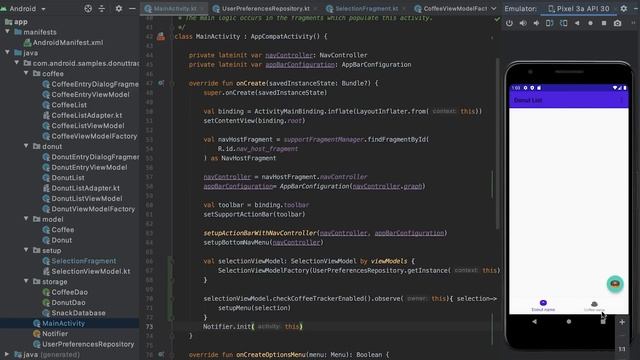Collapse the model package
The width and height of the screenshot is (640, 360).
click(27, 219)
